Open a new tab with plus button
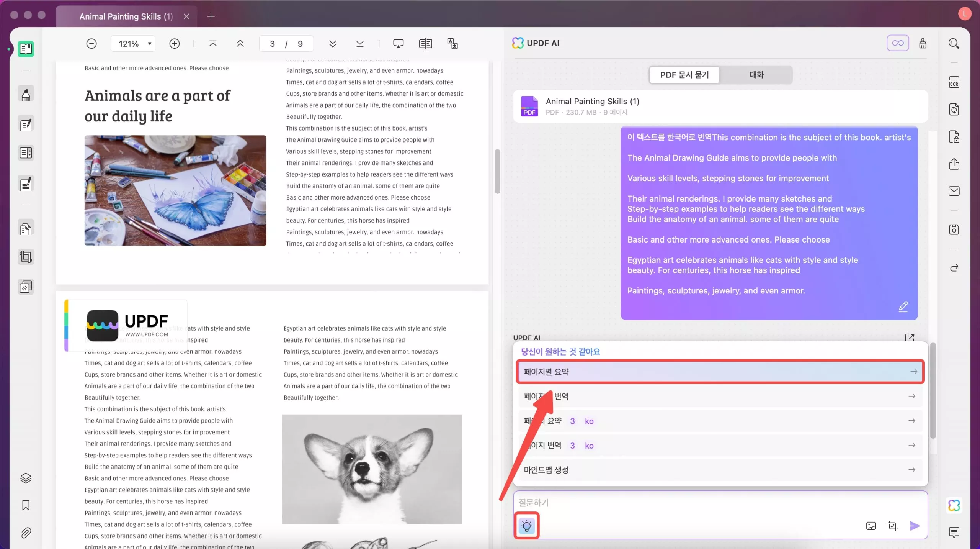This screenshot has height=549, width=980. tap(211, 16)
